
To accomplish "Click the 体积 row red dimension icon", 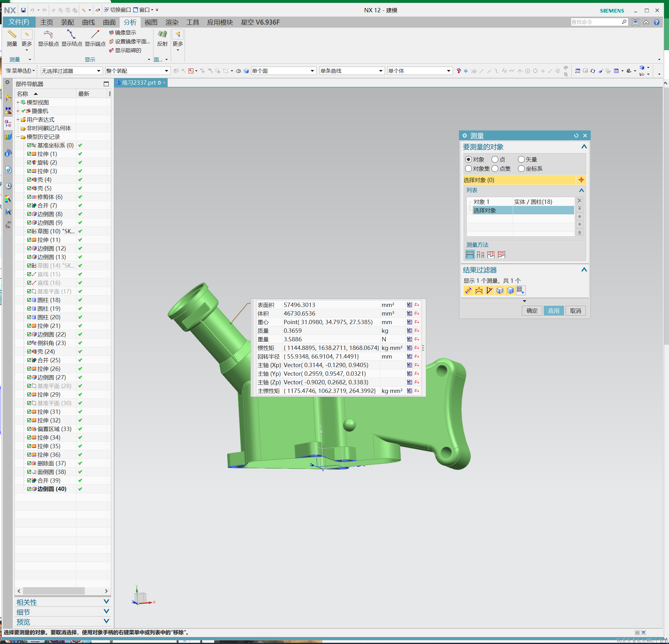I will [417, 313].
